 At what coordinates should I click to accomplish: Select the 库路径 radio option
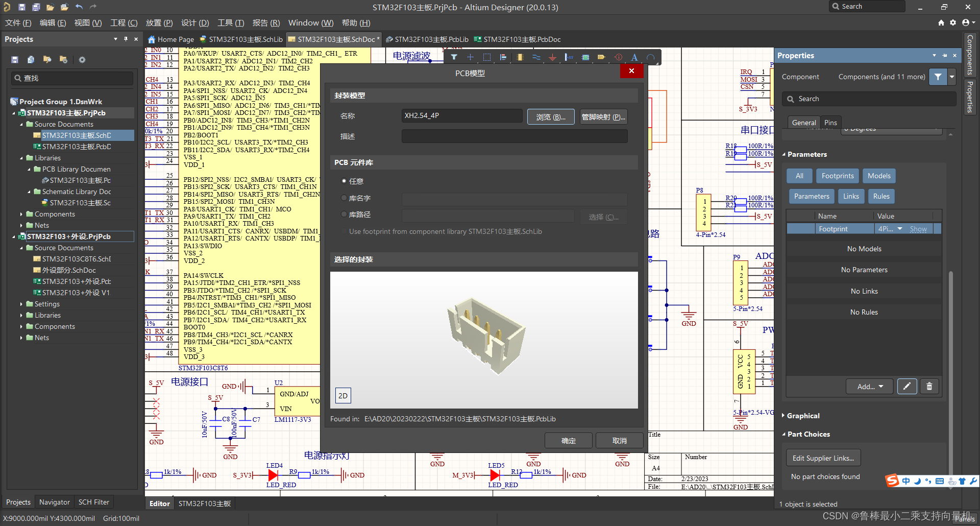coord(344,214)
